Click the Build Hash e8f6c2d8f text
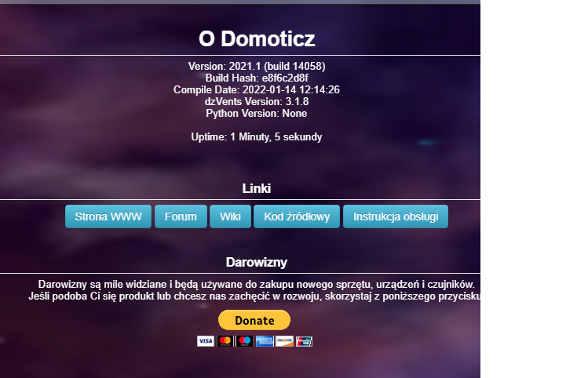This screenshot has width=588, height=378. tap(257, 78)
